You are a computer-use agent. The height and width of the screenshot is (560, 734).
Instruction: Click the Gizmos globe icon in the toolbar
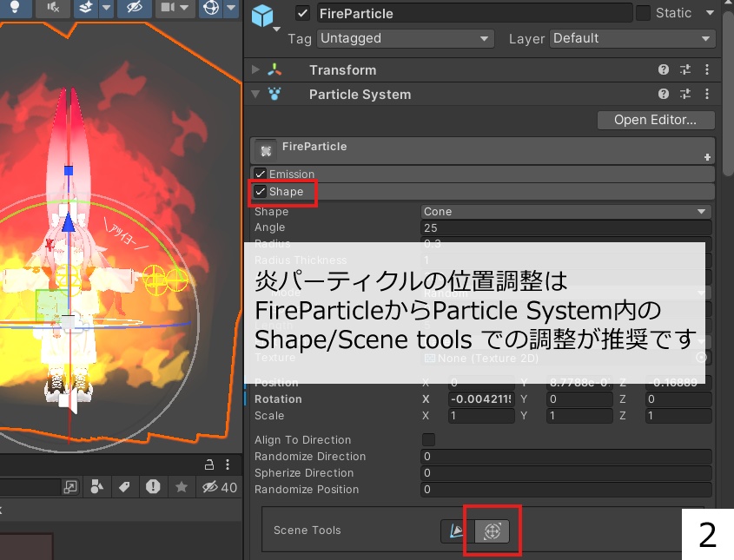pyautogui.click(x=210, y=9)
